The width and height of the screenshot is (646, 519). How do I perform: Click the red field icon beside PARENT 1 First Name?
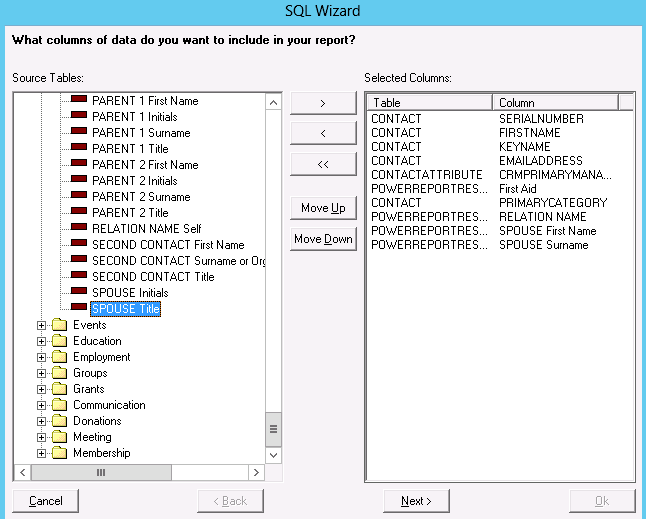click(78, 101)
